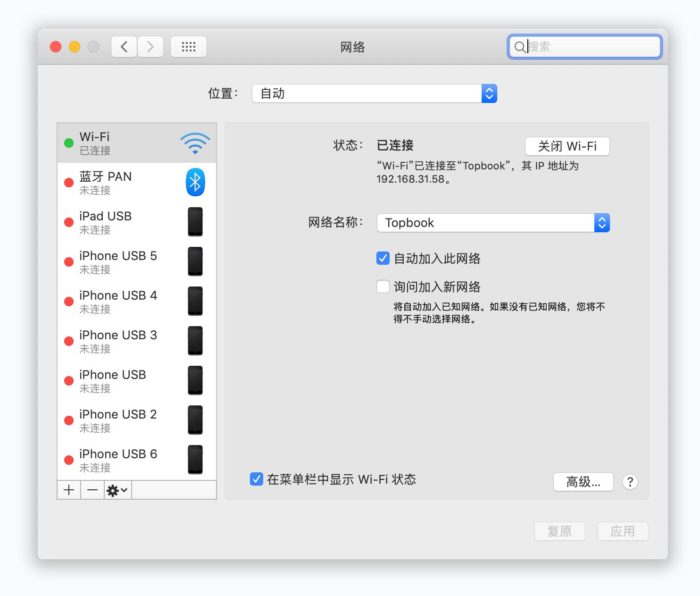This screenshot has height=596, width=700.
Task: Click the Bluetooth PAN icon
Action: tap(195, 182)
